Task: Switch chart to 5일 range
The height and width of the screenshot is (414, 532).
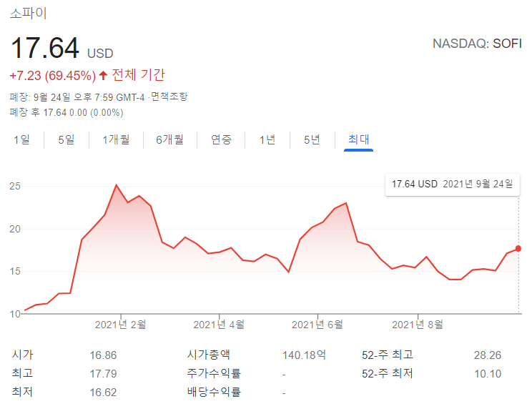Action: pyautogui.click(x=66, y=139)
